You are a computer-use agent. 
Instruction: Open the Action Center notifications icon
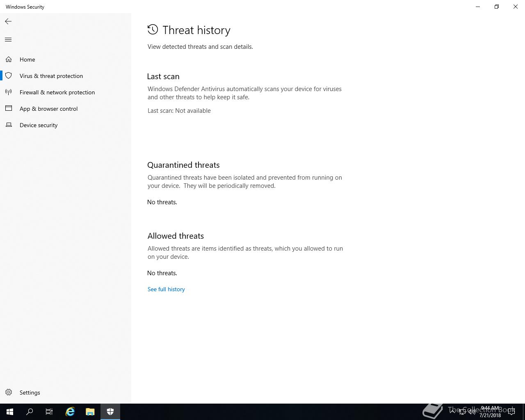coord(511,412)
